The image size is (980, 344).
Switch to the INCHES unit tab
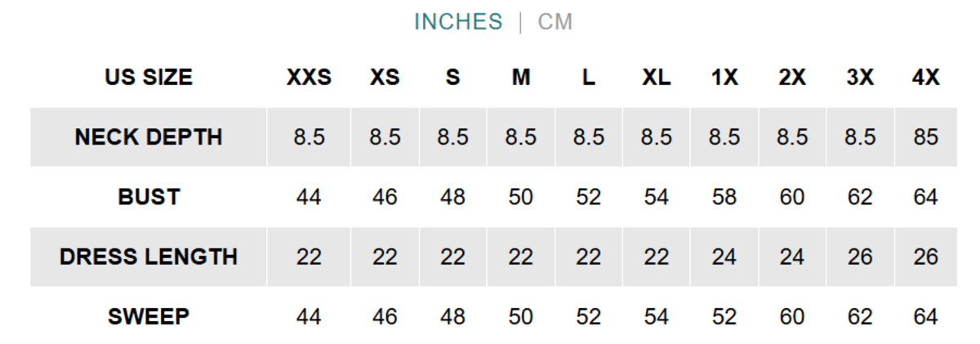pyautogui.click(x=458, y=22)
